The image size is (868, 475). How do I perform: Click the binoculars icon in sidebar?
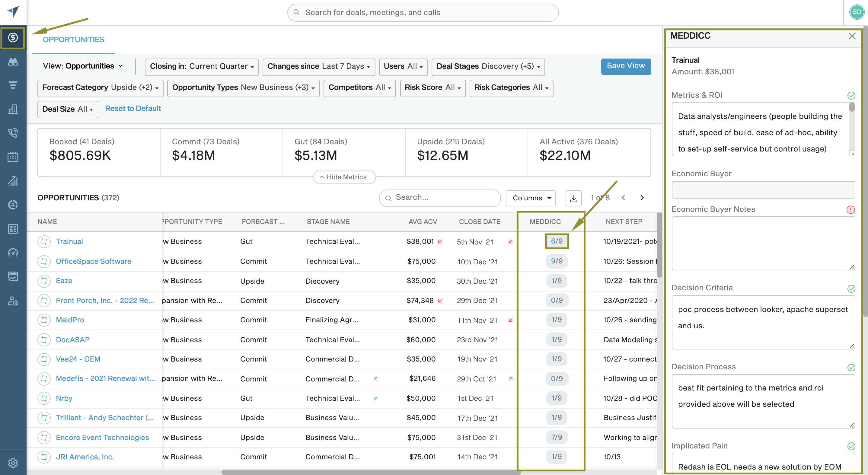click(13, 62)
